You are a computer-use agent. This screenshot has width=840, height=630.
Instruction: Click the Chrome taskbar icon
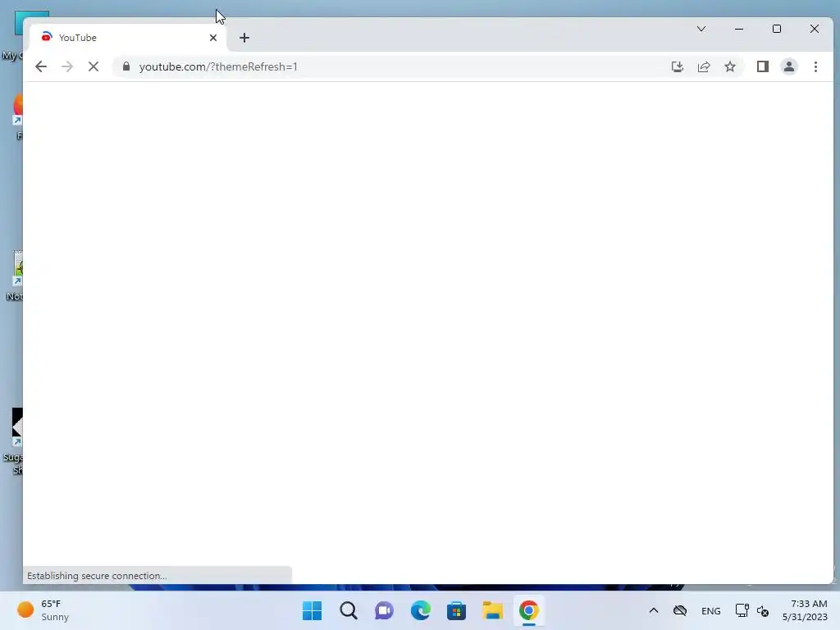(529, 610)
